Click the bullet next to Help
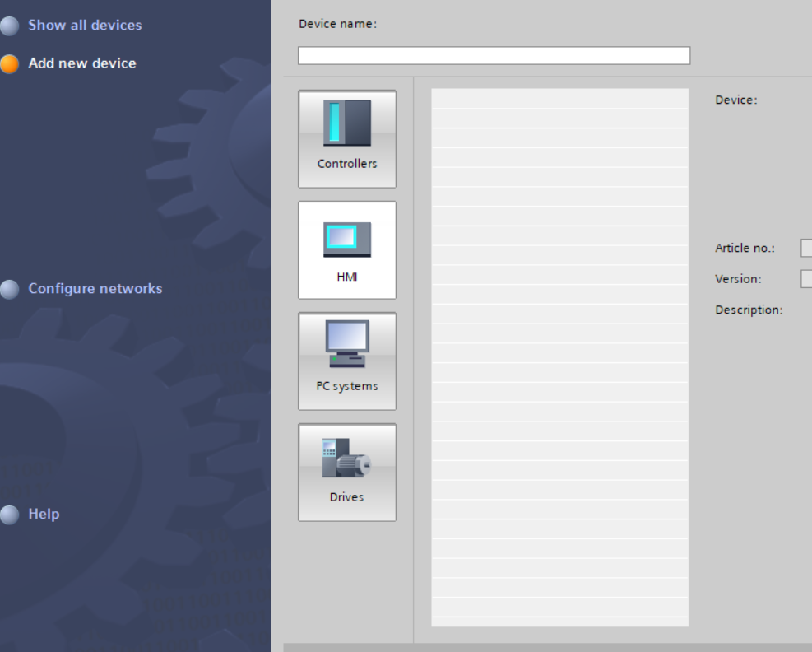This screenshot has width=812, height=652. click(x=9, y=515)
